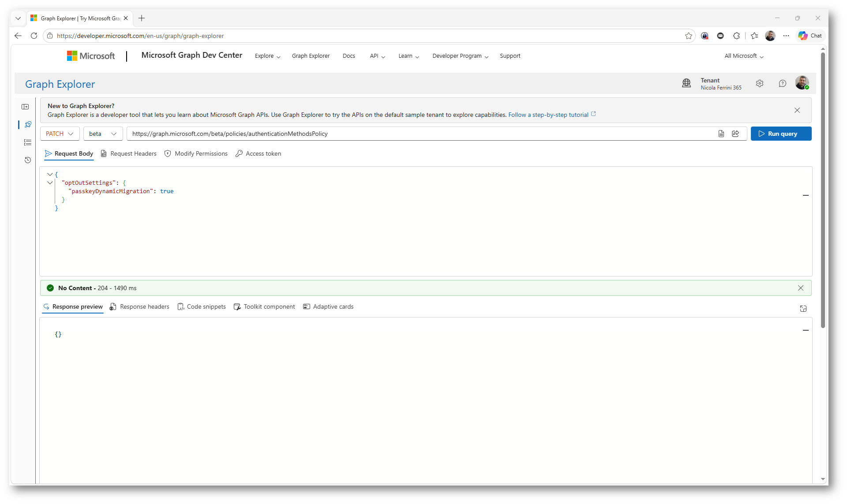Expand the All Microsoft menu

click(744, 56)
